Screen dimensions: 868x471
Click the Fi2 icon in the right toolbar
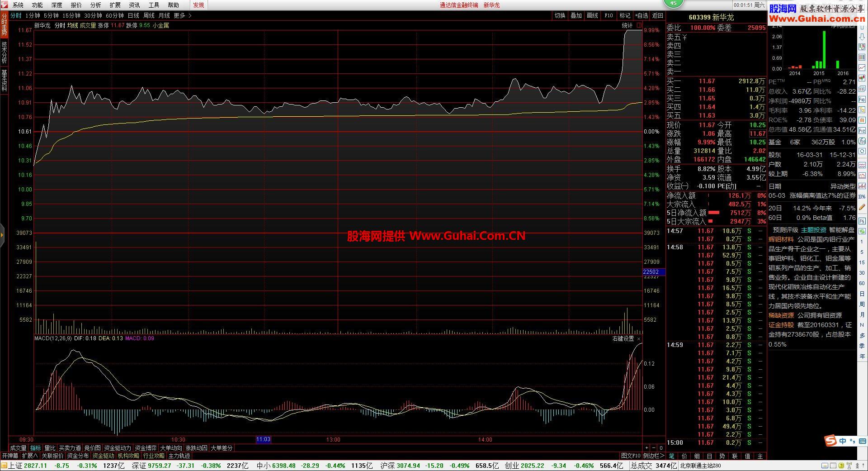(862, 131)
